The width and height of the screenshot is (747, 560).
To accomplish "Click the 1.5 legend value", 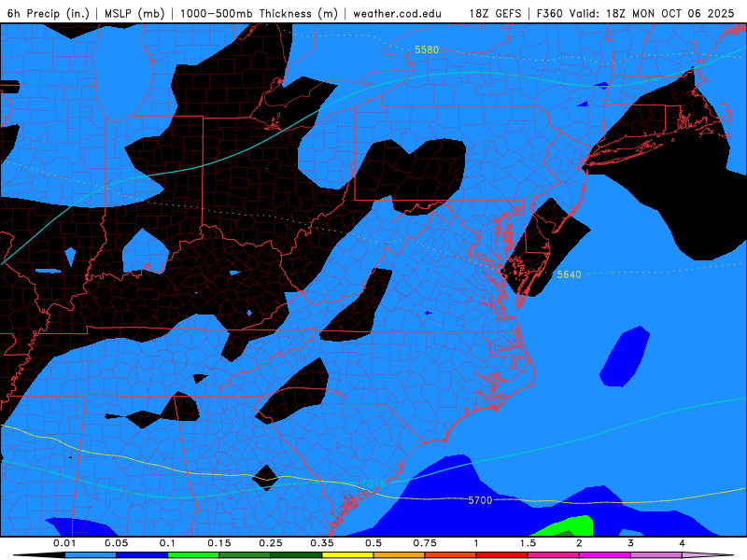I will tap(528, 543).
